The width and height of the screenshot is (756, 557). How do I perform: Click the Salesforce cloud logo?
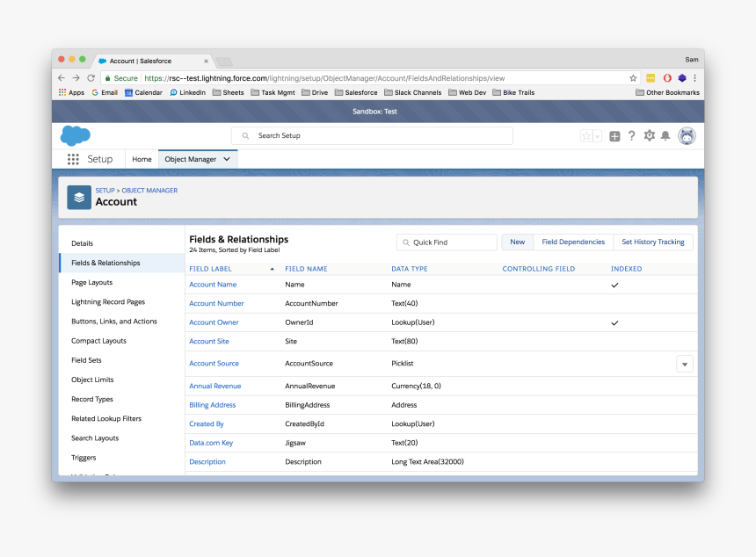coord(76,135)
